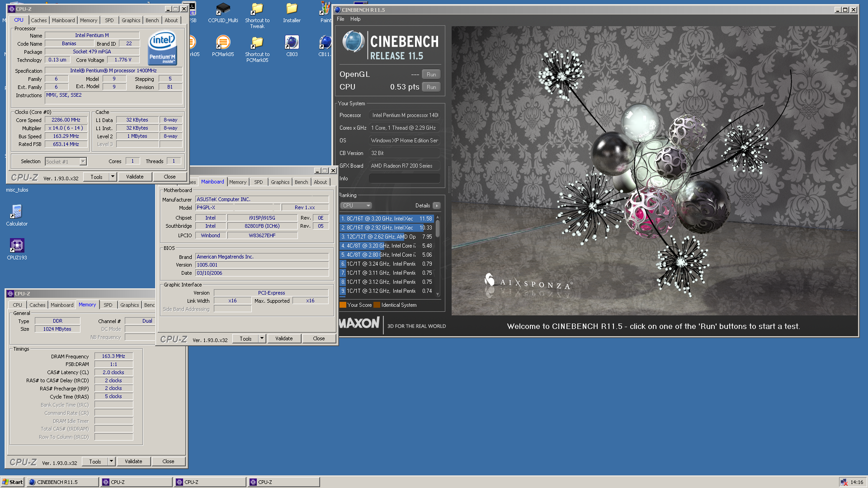Click the Identical System brown legend swatch
This screenshot has width=868, height=488.
coord(377,305)
